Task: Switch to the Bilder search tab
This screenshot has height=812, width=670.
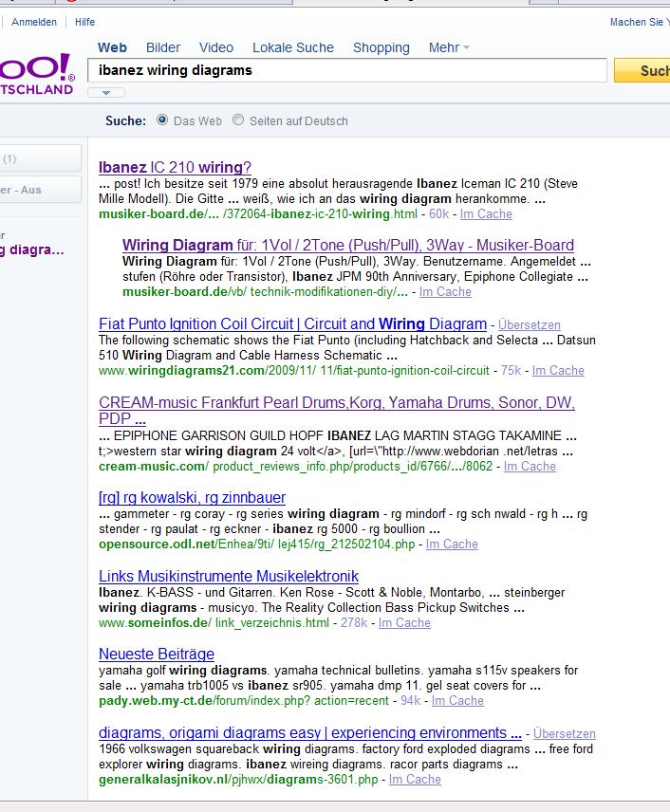Action: (163, 47)
